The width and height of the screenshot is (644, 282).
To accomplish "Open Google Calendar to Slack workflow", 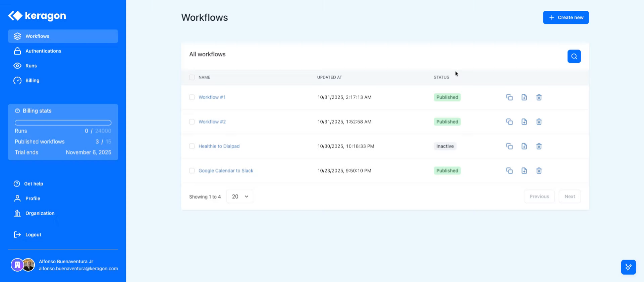I will (226, 170).
